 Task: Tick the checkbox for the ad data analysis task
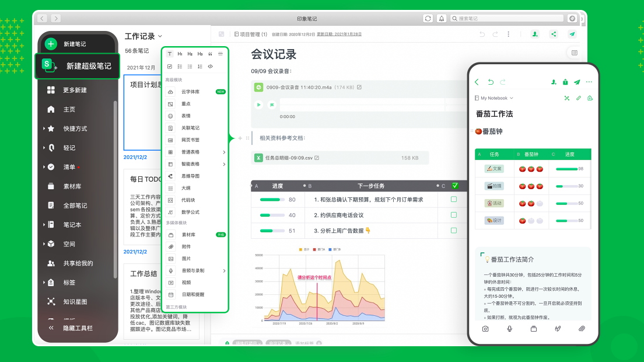tap(454, 231)
